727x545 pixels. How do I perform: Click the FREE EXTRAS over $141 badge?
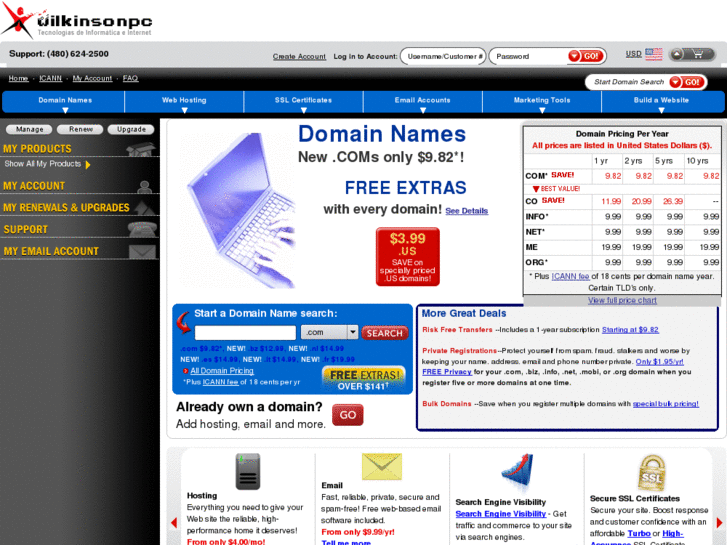pos(364,379)
